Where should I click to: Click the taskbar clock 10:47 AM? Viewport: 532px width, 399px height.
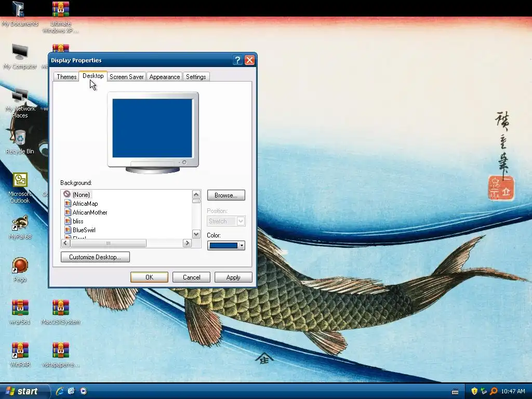click(513, 391)
